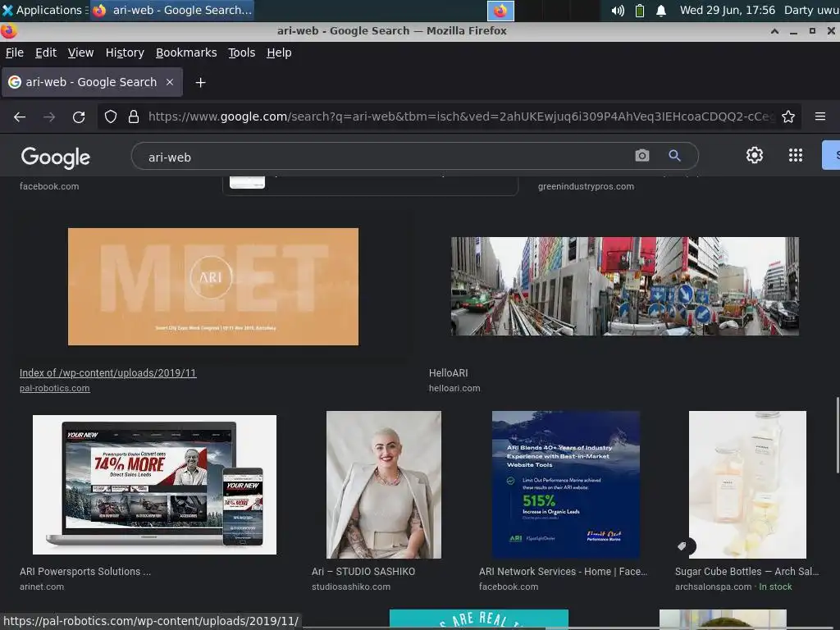Click the product tag icon on Sugar Cube Bottles
840x630 pixels.
pos(682,546)
